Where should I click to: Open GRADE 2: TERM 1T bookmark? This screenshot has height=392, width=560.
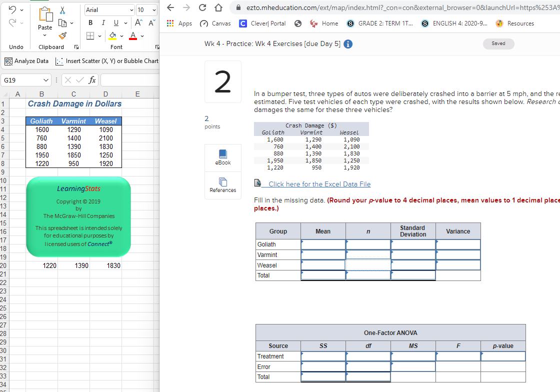[x=380, y=23]
